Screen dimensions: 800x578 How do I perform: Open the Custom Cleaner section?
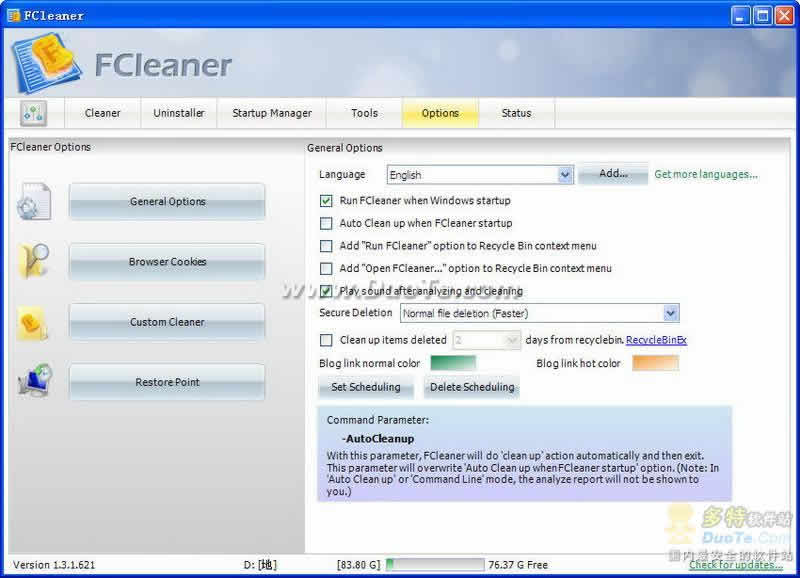click(167, 322)
